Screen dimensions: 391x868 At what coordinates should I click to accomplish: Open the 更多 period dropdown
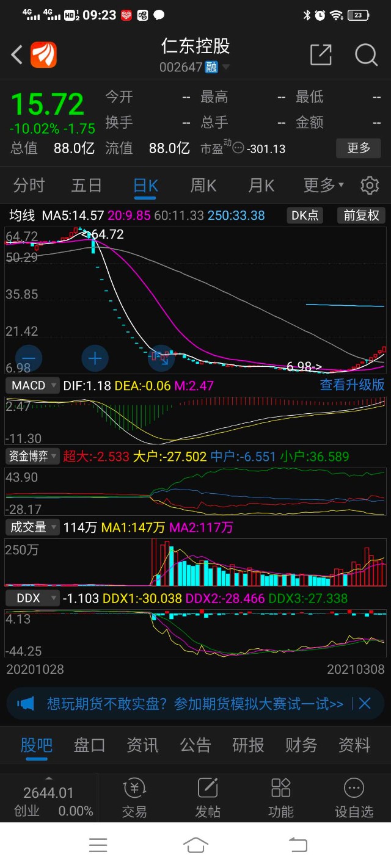point(323,185)
